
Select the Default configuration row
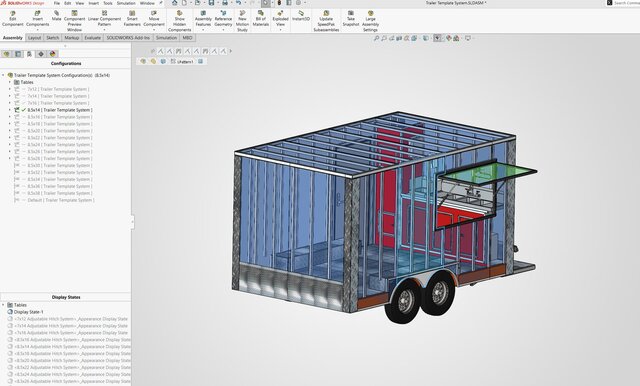54,200
